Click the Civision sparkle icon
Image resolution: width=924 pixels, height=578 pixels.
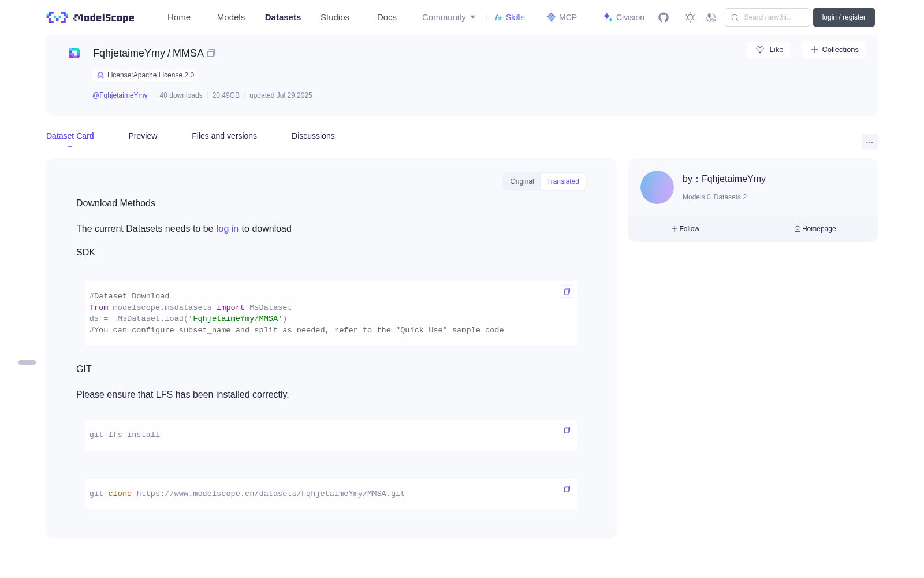pyautogui.click(x=608, y=17)
